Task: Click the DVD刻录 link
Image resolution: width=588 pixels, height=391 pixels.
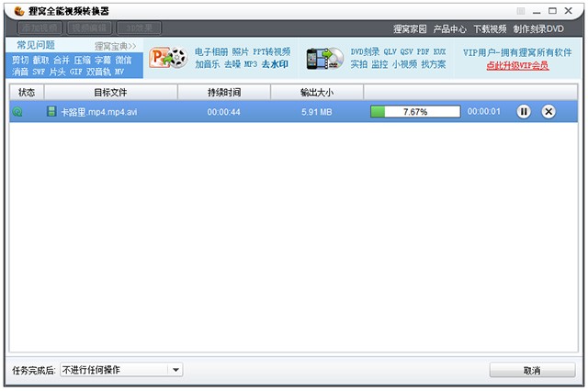Action: coord(365,51)
